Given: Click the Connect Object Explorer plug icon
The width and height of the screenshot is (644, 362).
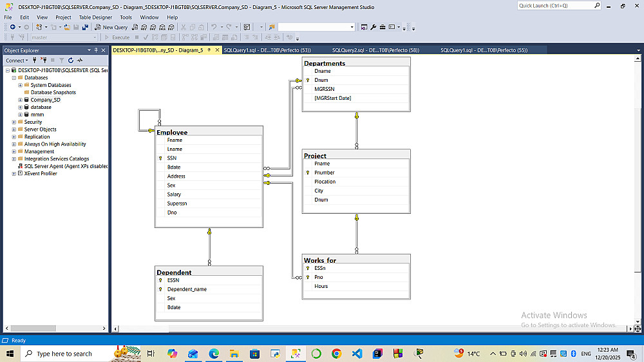Looking at the screenshot, I should coord(35,60).
